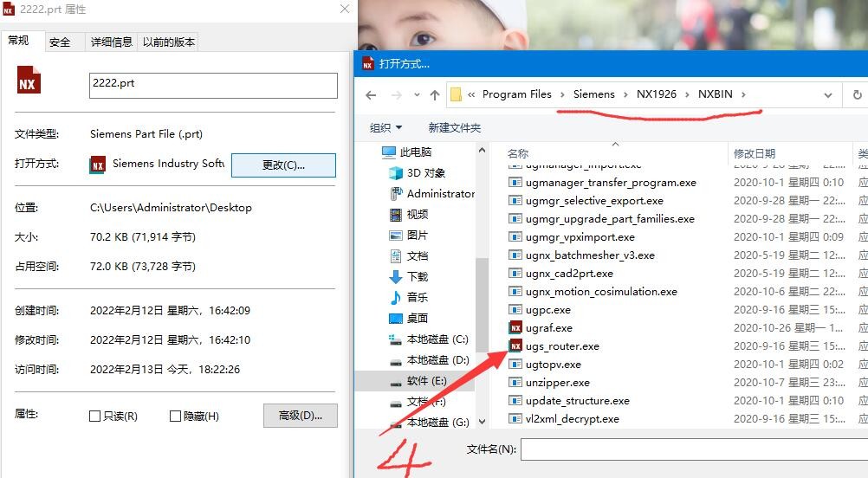Screen dimensions: 868x478
Task: Open the 组织 dropdown menu
Action: click(386, 128)
